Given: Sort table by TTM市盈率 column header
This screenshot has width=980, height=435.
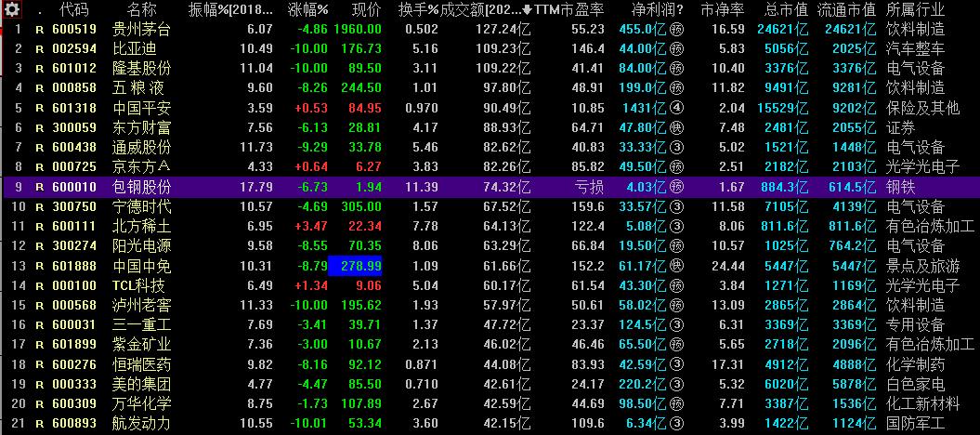Looking at the screenshot, I should [569, 9].
